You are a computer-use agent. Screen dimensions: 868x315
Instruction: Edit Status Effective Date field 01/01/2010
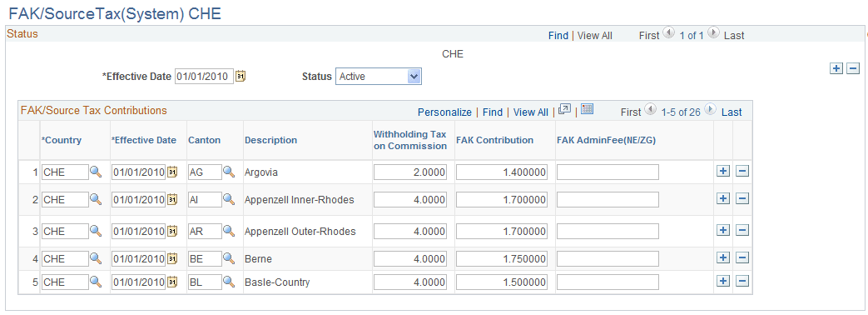[204, 77]
